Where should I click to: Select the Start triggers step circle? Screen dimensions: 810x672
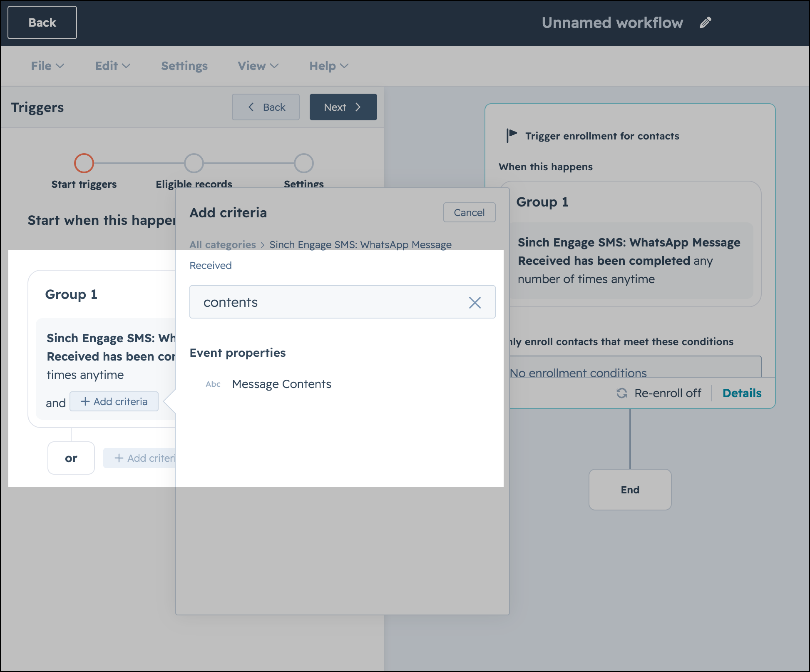click(x=84, y=163)
